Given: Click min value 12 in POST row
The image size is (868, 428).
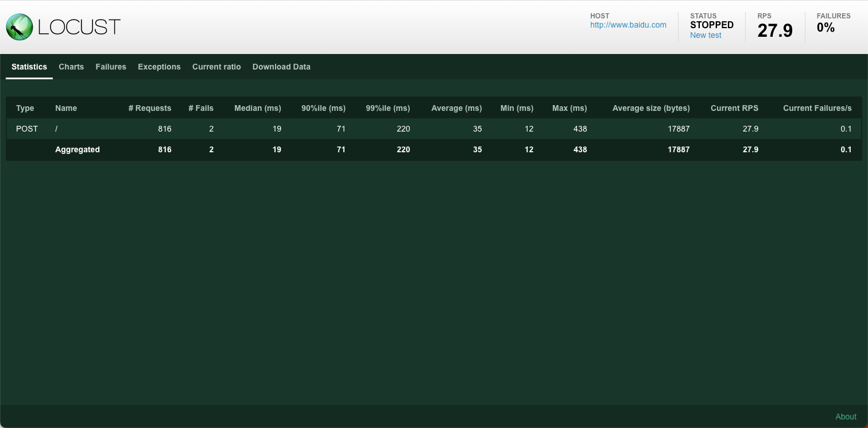Looking at the screenshot, I should (529, 129).
